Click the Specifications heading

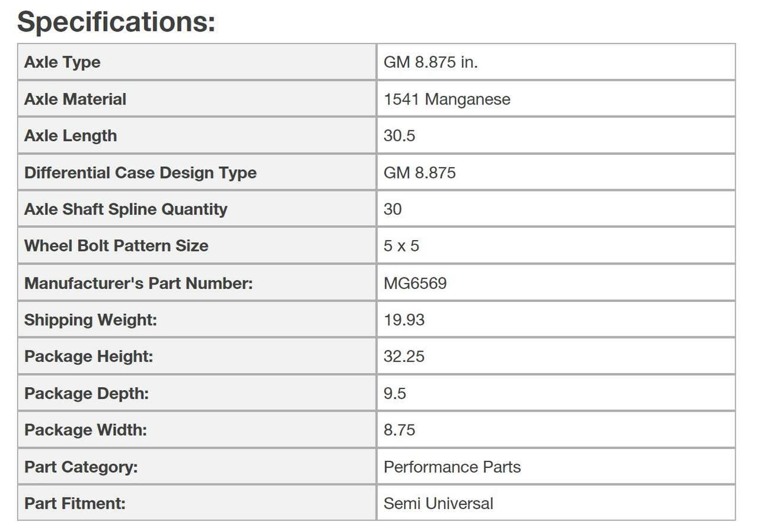click(x=116, y=22)
